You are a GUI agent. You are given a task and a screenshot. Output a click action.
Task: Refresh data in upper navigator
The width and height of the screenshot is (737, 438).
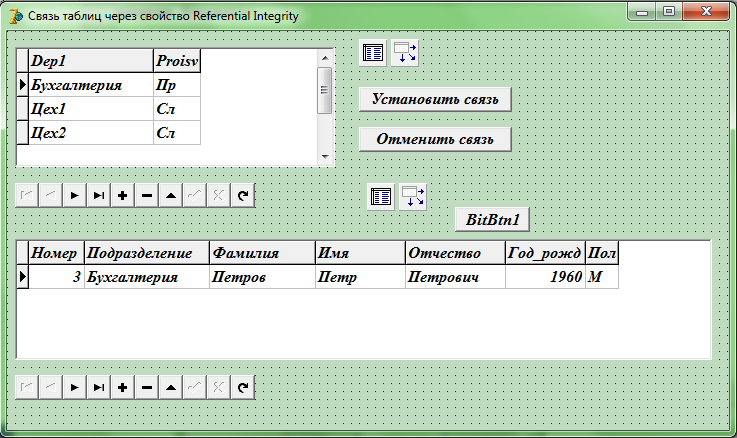243,196
